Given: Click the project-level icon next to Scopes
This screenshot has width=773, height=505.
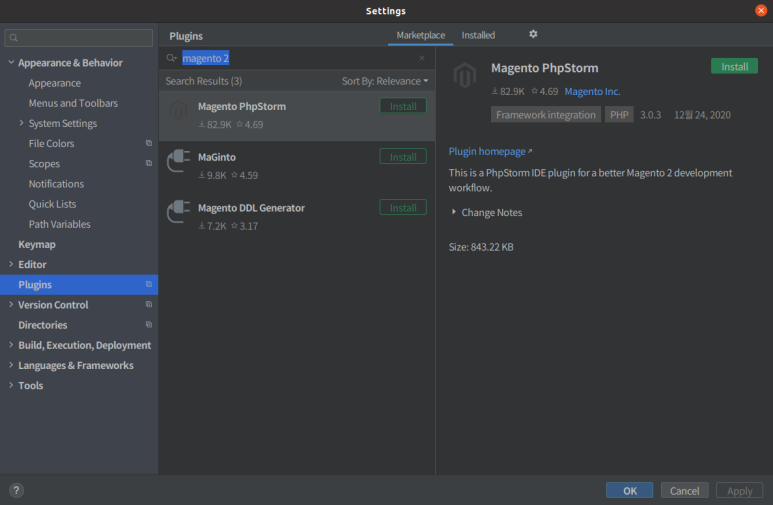Looking at the screenshot, I should coord(149,163).
